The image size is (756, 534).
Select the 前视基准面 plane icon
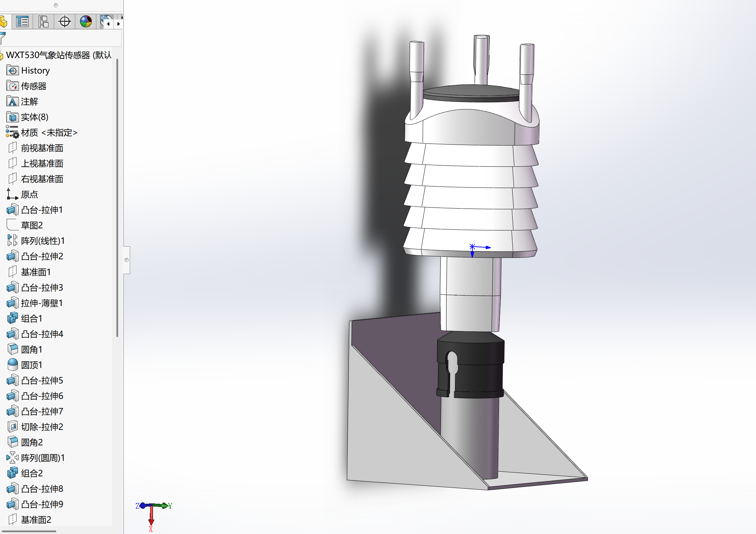(13, 148)
